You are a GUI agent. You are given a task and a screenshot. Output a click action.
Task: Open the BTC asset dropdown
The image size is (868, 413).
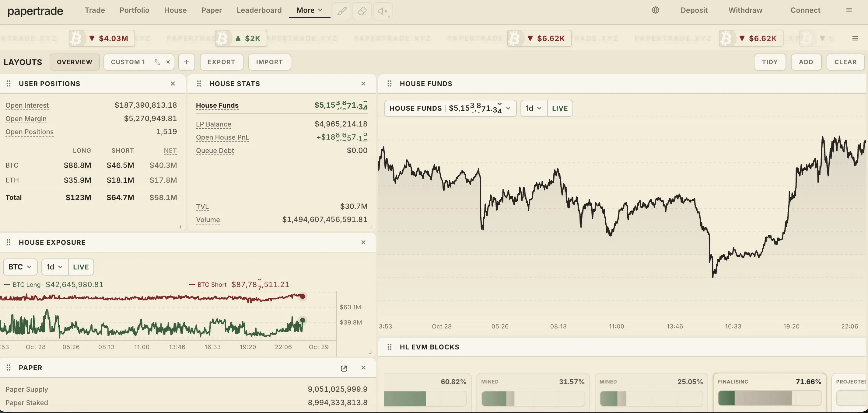coord(20,267)
